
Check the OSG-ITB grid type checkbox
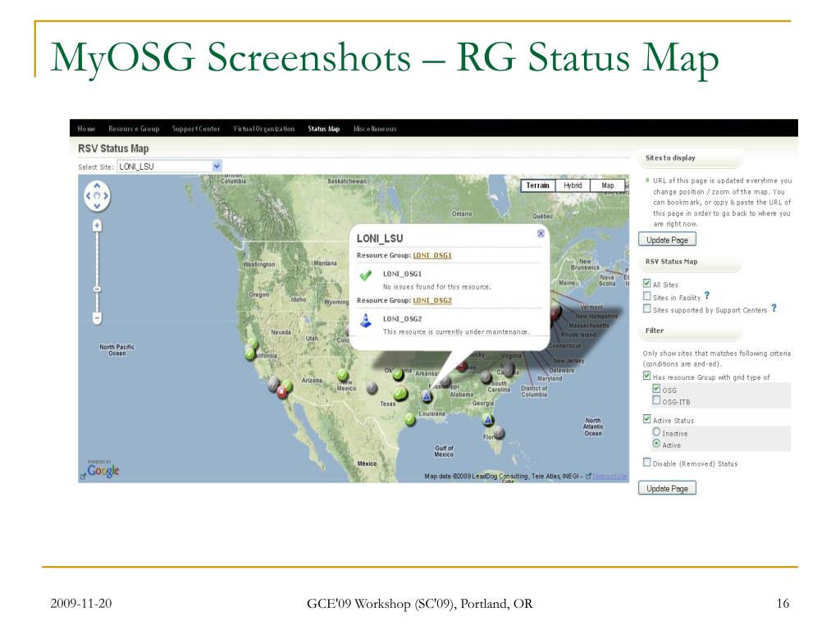click(656, 400)
